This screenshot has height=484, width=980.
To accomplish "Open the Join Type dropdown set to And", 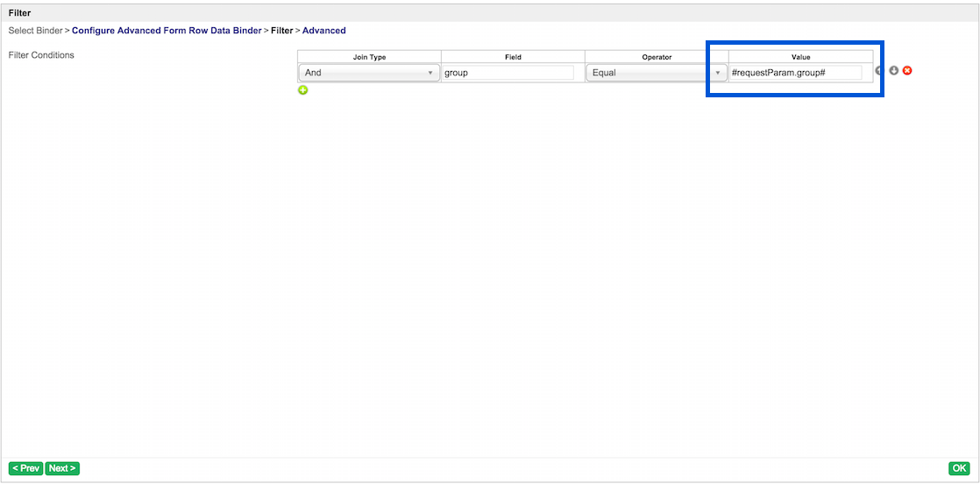I will click(369, 73).
